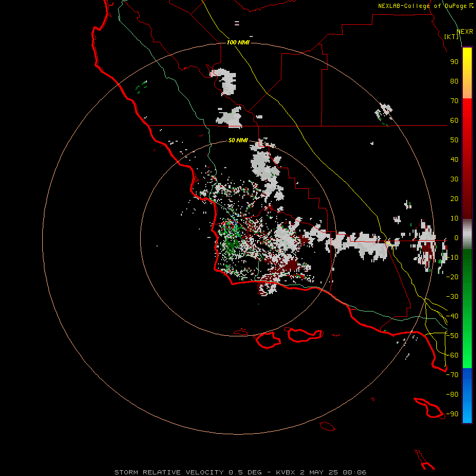Screen dimensions: 476x476
Task: Click the positive "70" value on the velocity scale
Action: click(454, 101)
